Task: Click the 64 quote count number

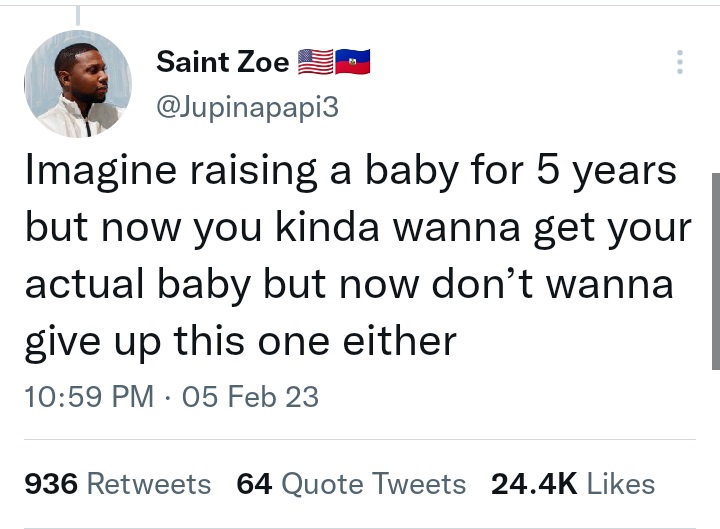Action: pyautogui.click(x=254, y=484)
